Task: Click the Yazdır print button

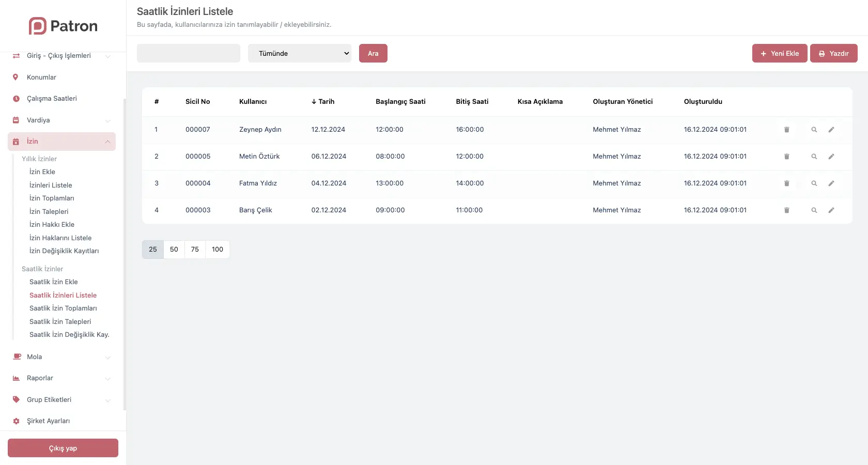Action: click(833, 53)
